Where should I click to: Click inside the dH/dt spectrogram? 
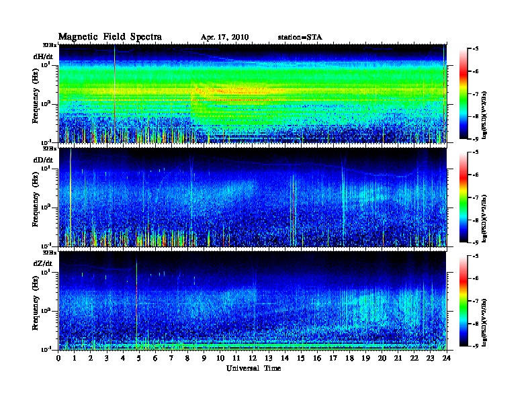[x=253, y=93]
